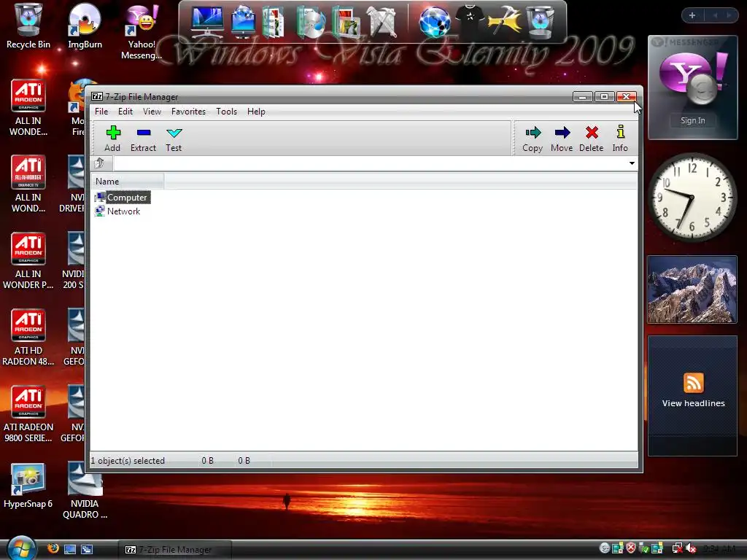Image resolution: width=747 pixels, height=560 pixels.
Task: Open the Recycle Bin desktop icon
Action: point(28,26)
